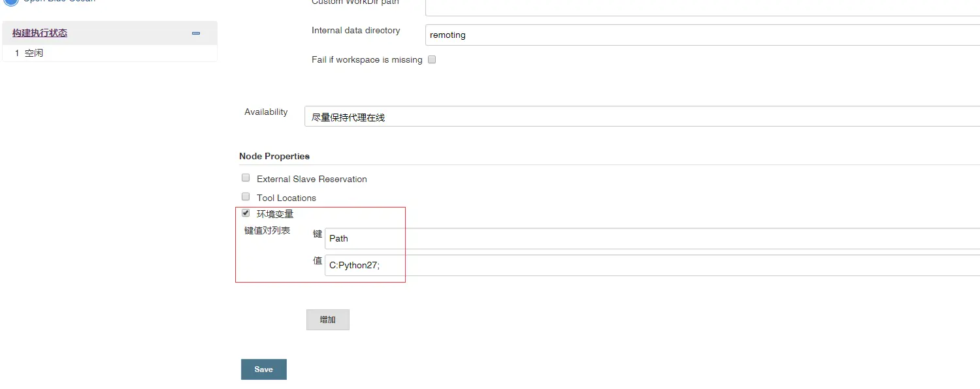Screen dimensions: 980x389
Task: Collapse the 构建执行状态 panel with minus icon
Action: (195, 33)
